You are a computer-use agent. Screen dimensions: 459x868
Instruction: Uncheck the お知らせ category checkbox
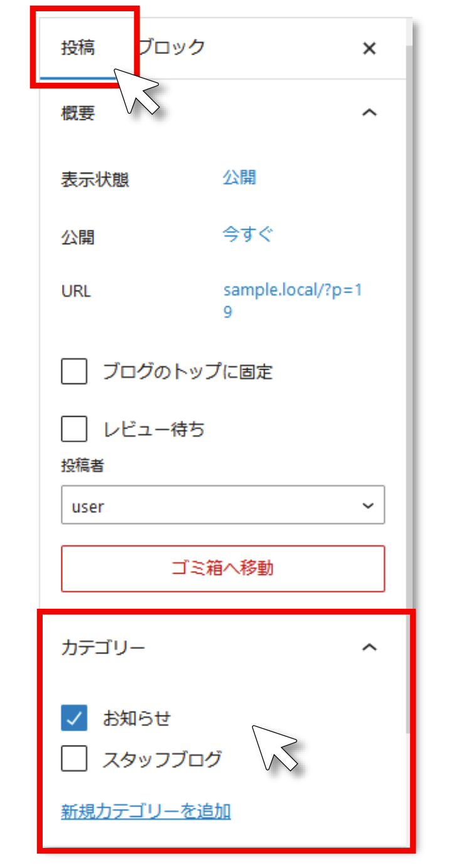click(x=74, y=719)
